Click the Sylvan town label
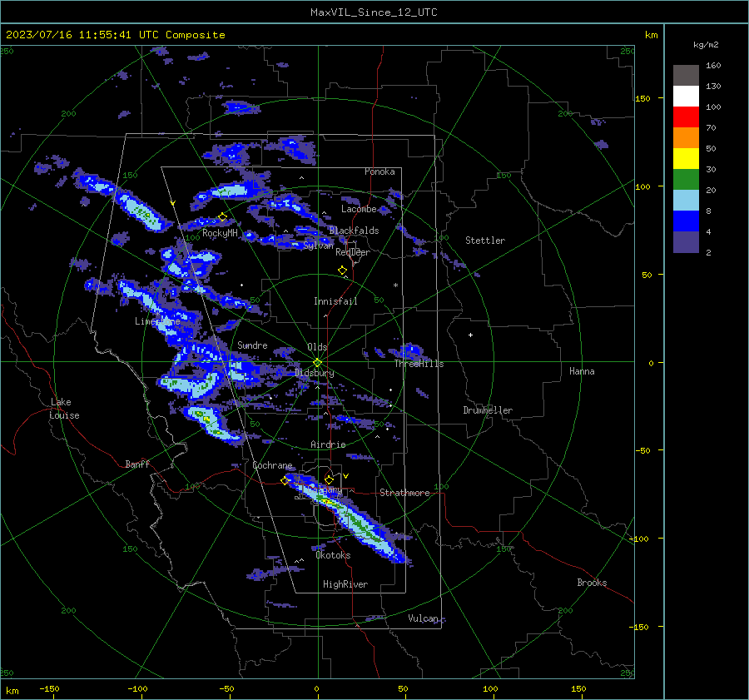 click(319, 246)
